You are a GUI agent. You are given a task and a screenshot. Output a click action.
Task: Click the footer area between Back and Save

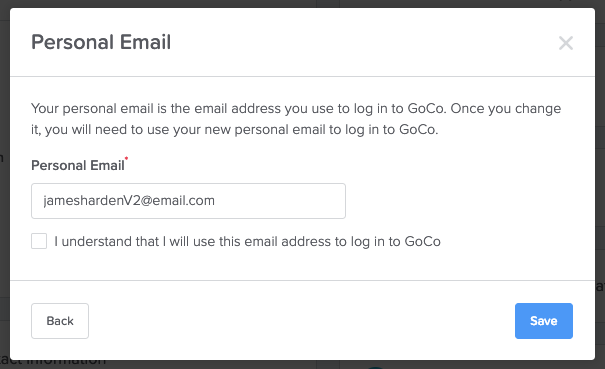click(302, 321)
